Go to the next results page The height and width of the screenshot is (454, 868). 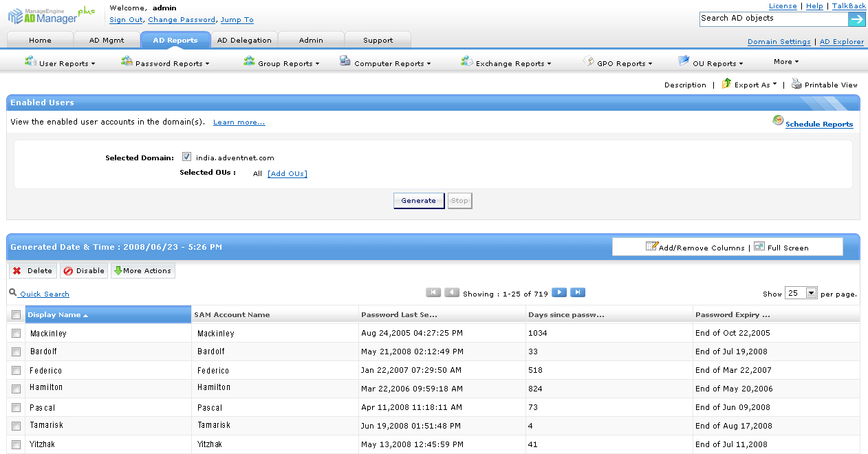pyautogui.click(x=559, y=292)
